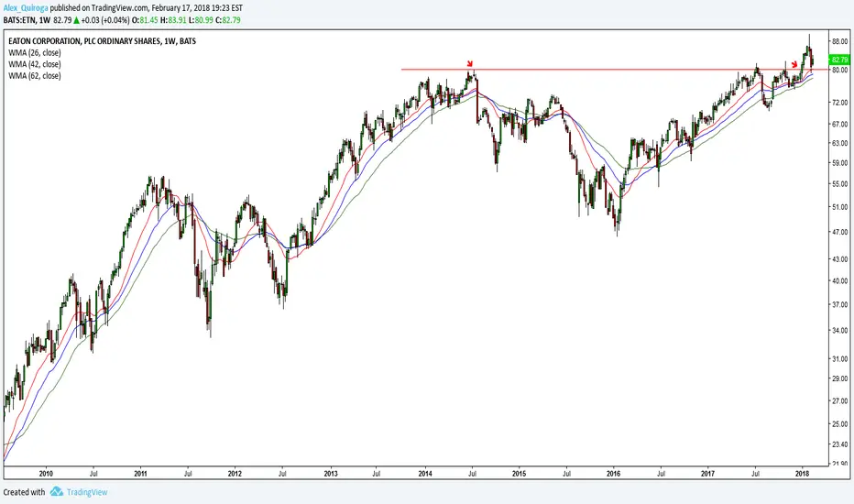Click the 2011 time axis label

[x=140, y=474]
